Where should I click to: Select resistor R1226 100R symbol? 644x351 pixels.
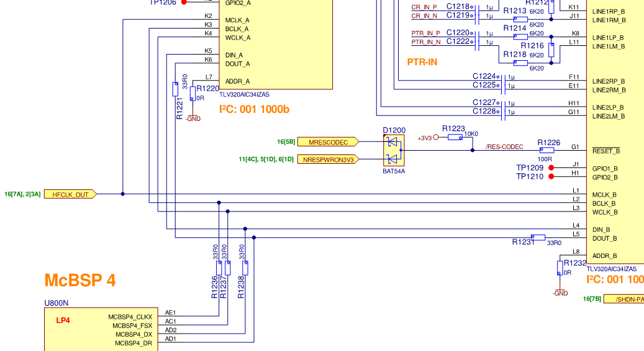[x=546, y=151]
